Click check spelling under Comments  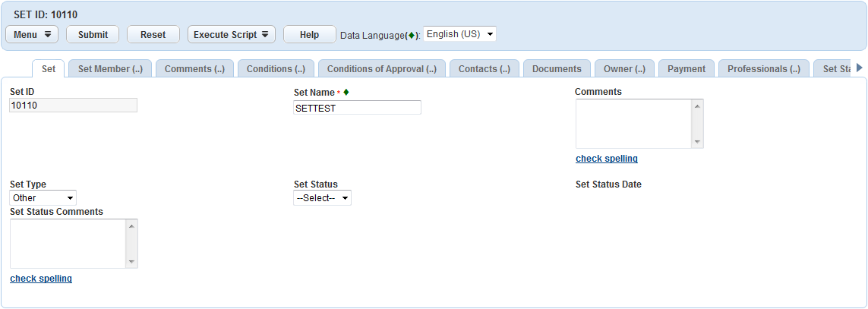[606, 159]
